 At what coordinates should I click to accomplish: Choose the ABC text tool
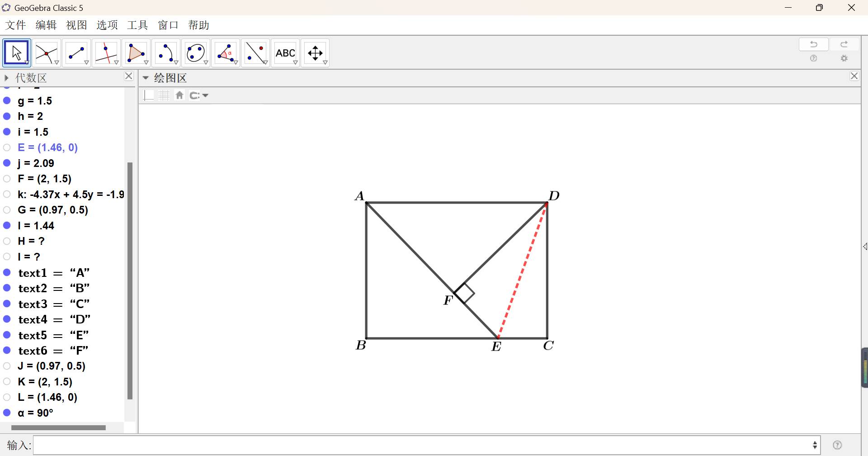285,53
